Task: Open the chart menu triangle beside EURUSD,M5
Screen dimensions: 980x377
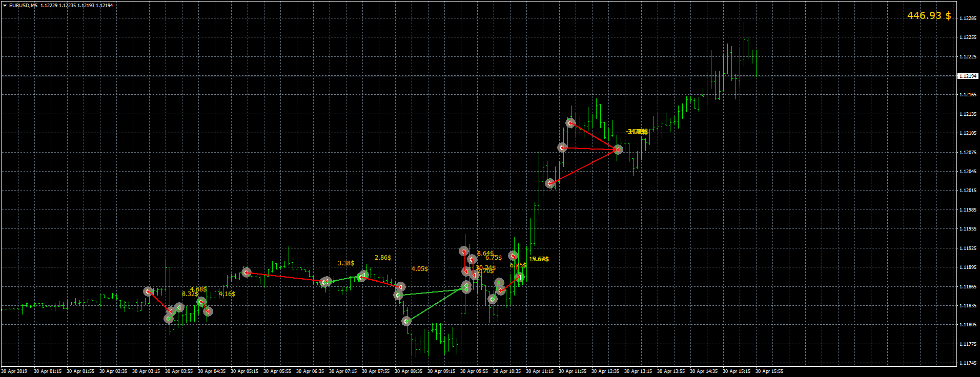Action: click(x=5, y=6)
